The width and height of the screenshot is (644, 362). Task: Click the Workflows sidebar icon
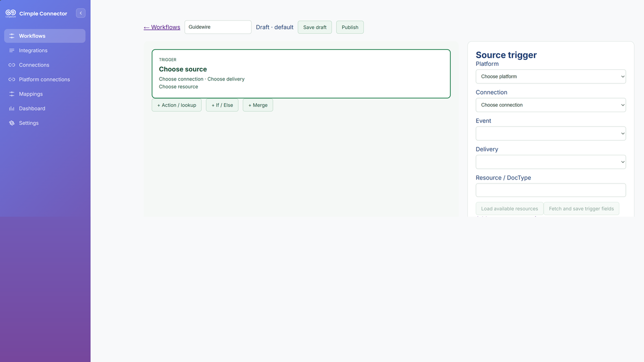(x=12, y=36)
